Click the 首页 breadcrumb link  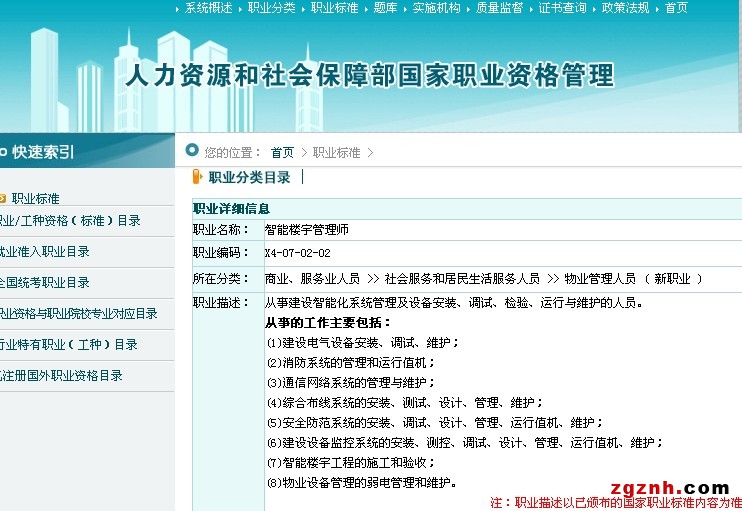coord(282,153)
